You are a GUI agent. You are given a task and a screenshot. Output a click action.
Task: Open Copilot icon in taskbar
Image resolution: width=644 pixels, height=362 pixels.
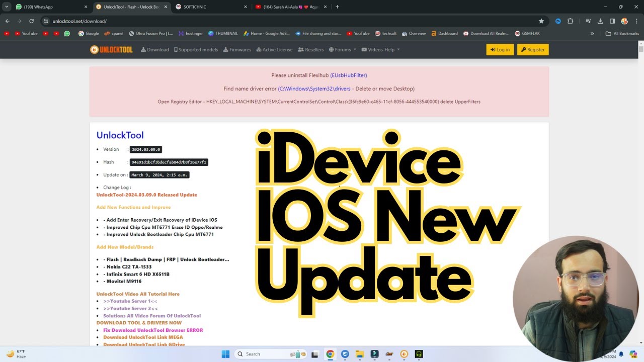tap(633, 354)
